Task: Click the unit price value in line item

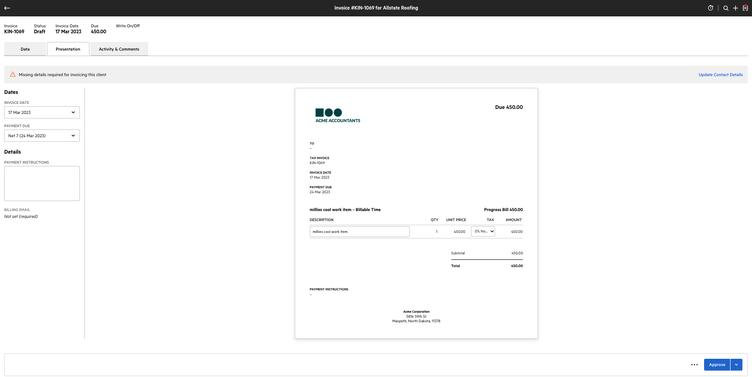Action: [x=459, y=232]
